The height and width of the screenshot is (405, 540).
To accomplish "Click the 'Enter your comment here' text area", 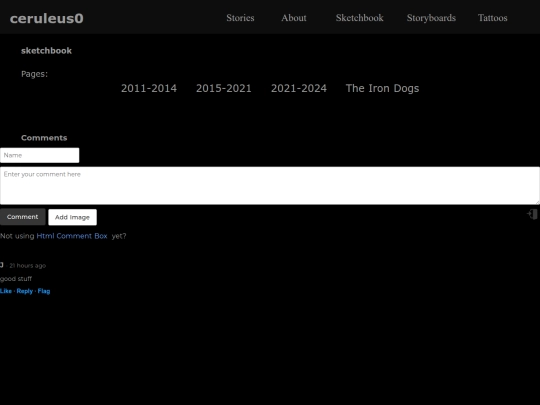I will click(x=270, y=186).
